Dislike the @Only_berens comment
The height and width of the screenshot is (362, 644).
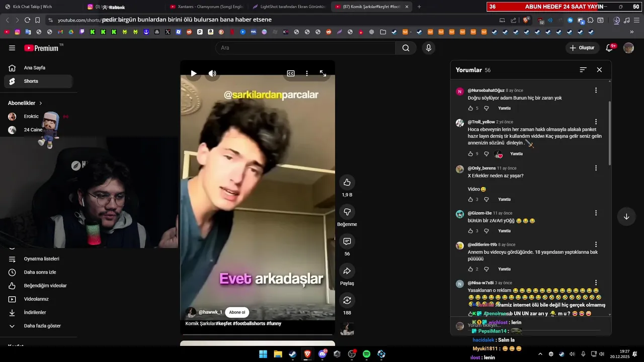tap(486, 200)
